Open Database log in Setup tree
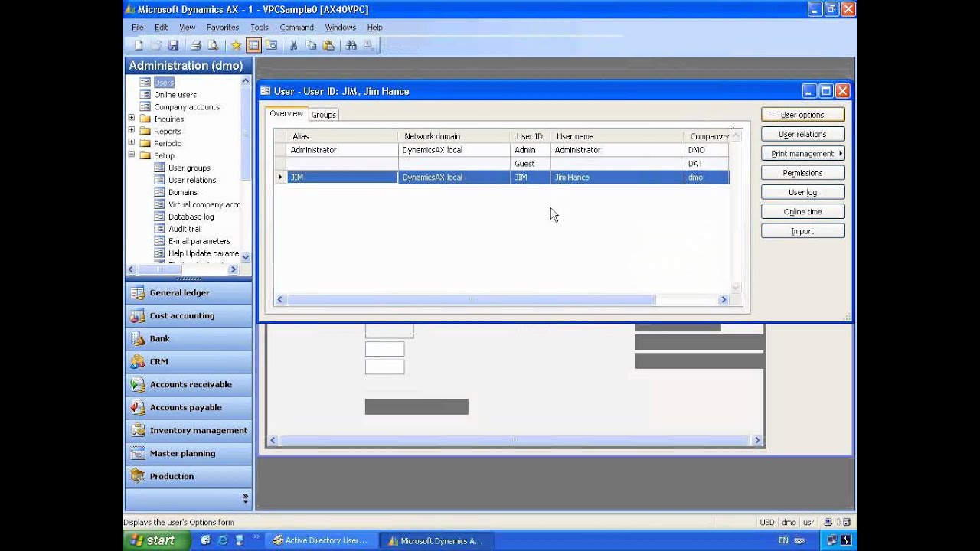 coord(191,217)
